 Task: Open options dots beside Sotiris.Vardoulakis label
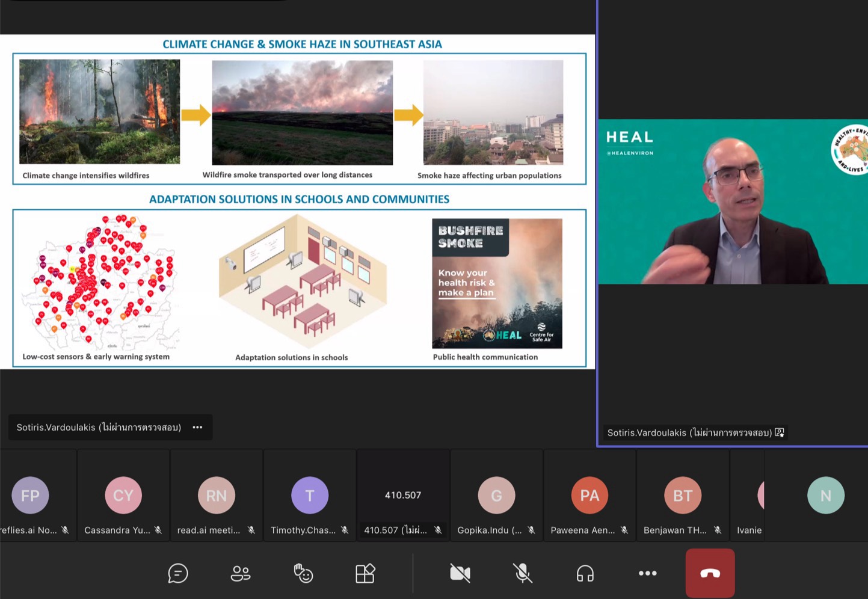[x=197, y=428]
